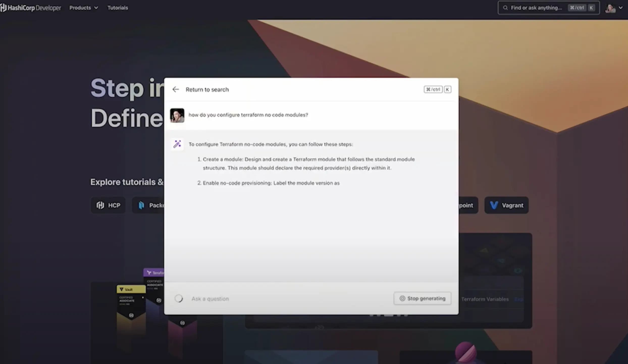The image size is (628, 364).
Task: Click the loading spinner icon
Action: 178,299
